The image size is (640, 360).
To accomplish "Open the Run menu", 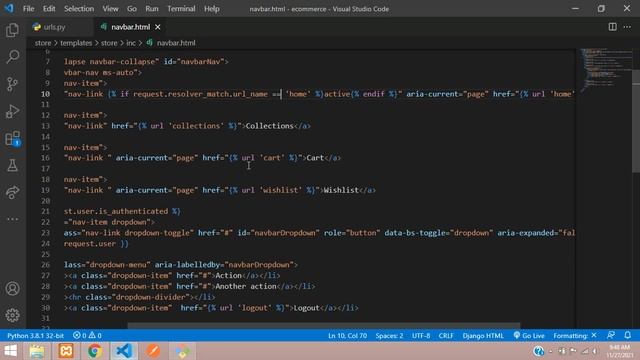I will 151,9.
